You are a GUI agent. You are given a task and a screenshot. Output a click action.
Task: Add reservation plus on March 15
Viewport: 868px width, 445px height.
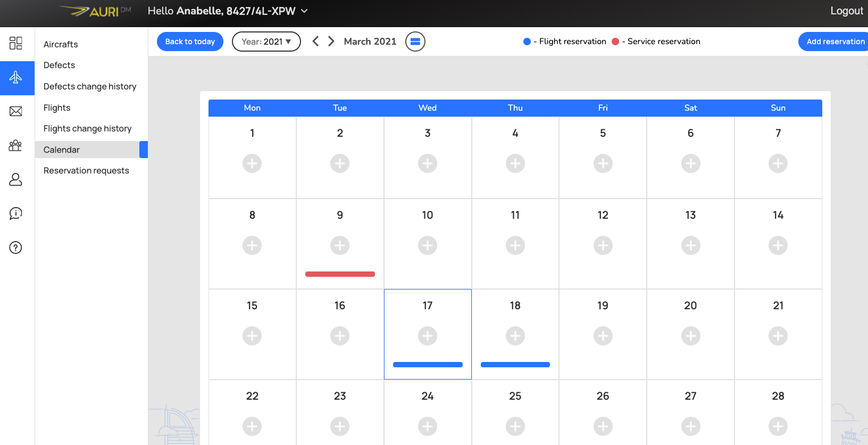(x=252, y=336)
